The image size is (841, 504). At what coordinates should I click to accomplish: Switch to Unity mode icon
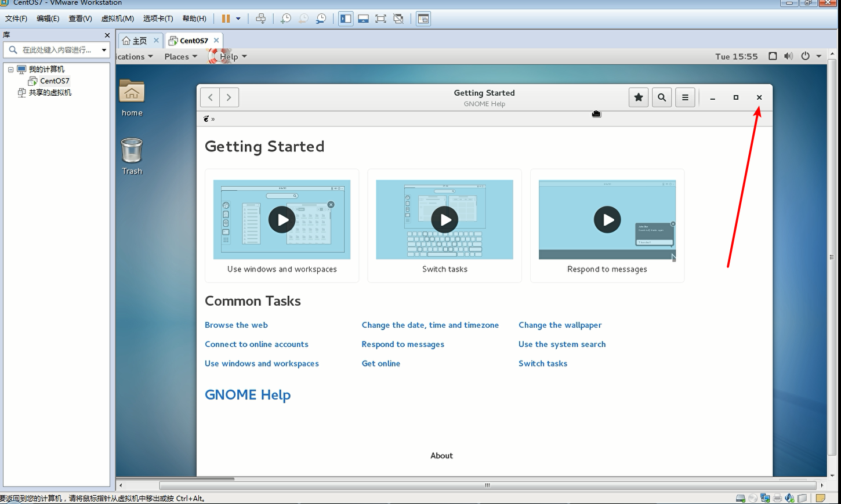pos(398,19)
